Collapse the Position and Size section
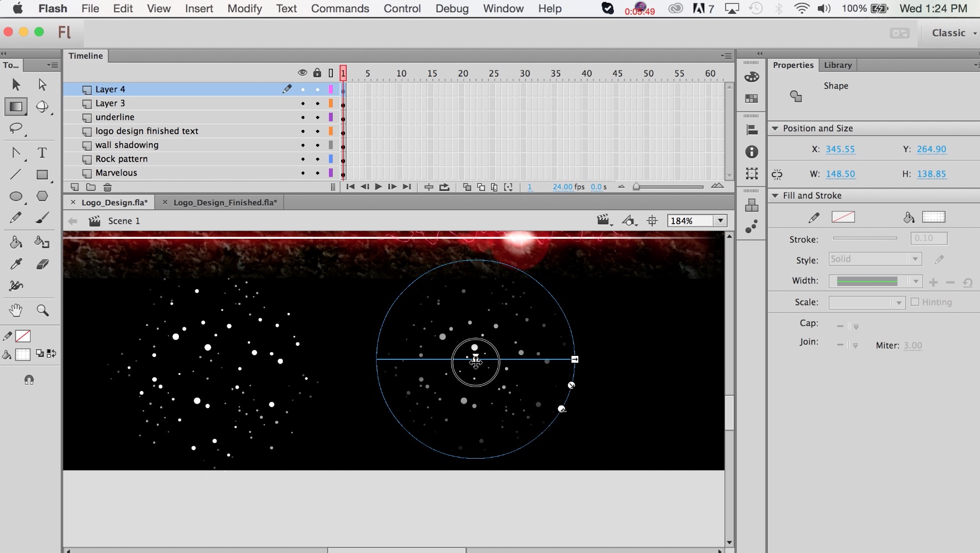 776,128
